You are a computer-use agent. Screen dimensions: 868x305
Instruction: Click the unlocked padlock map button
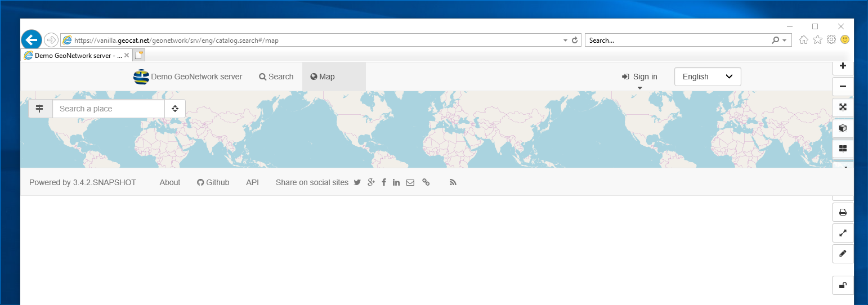click(843, 285)
